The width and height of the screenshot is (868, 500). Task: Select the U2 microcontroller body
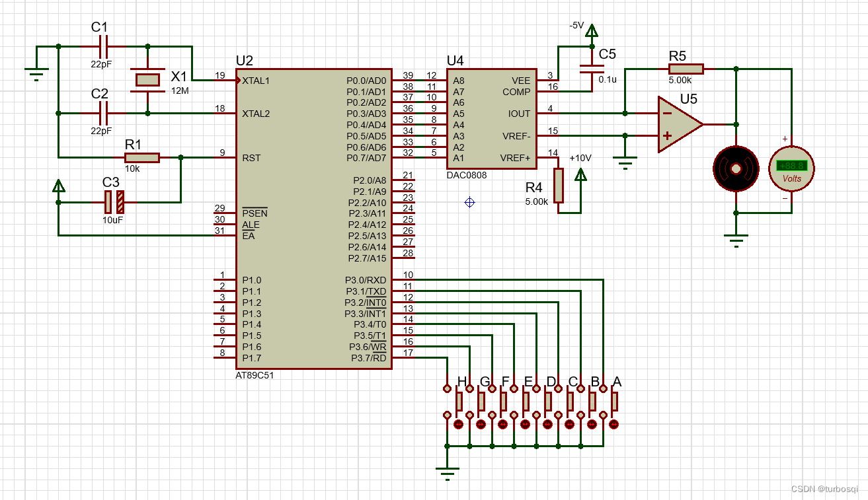(314, 219)
